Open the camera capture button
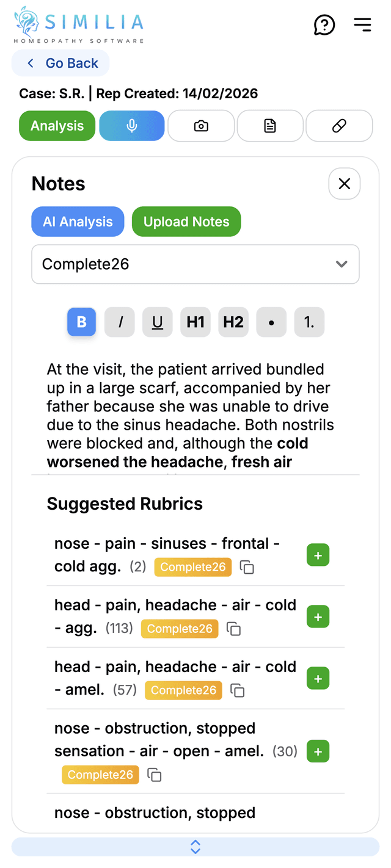 (x=201, y=126)
